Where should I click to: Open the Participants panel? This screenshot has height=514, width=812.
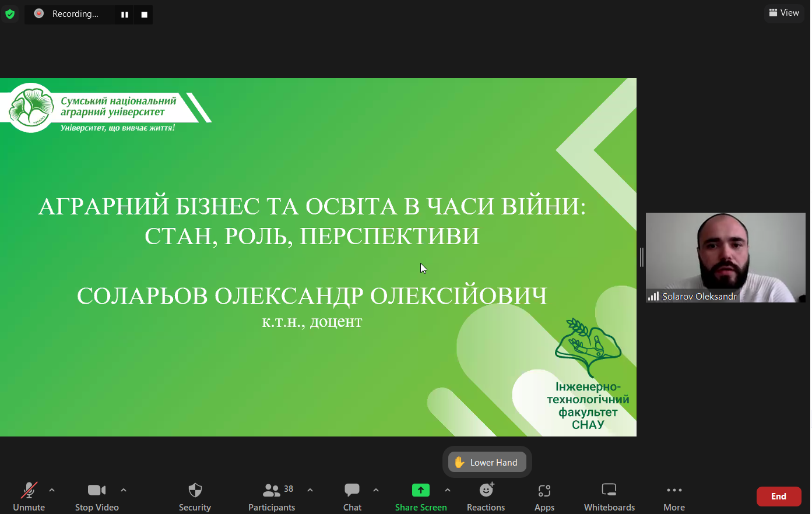point(272,497)
